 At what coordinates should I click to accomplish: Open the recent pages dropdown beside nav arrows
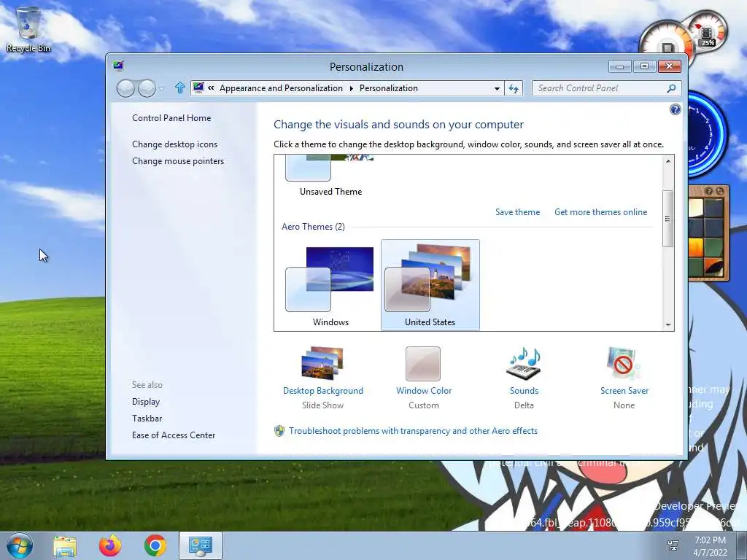click(x=162, y=88)
